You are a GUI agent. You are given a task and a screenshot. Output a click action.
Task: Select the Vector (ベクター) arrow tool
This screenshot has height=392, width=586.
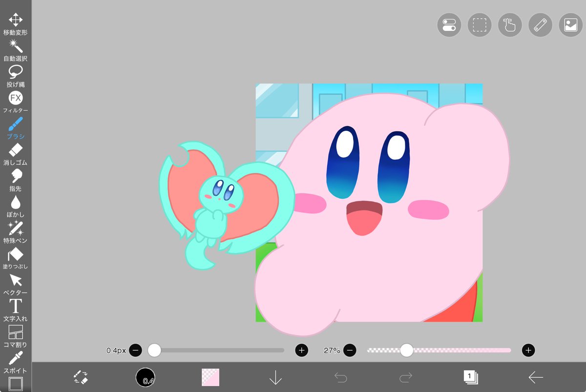[16, 285]
